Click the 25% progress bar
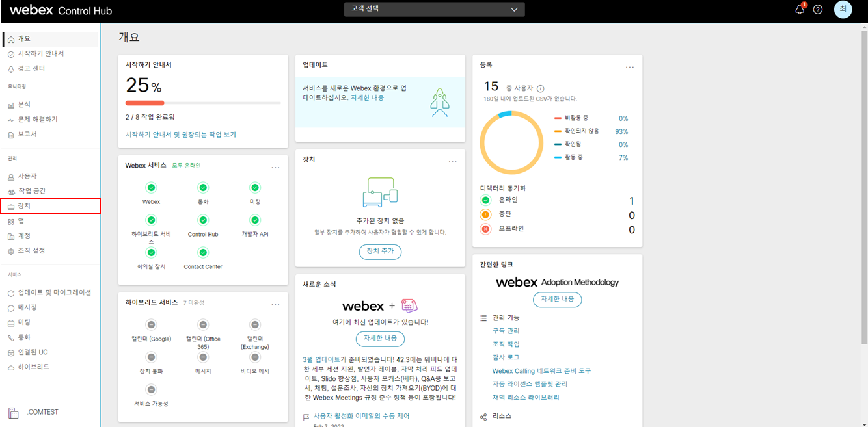868x427 pixels. click(203, 103)
